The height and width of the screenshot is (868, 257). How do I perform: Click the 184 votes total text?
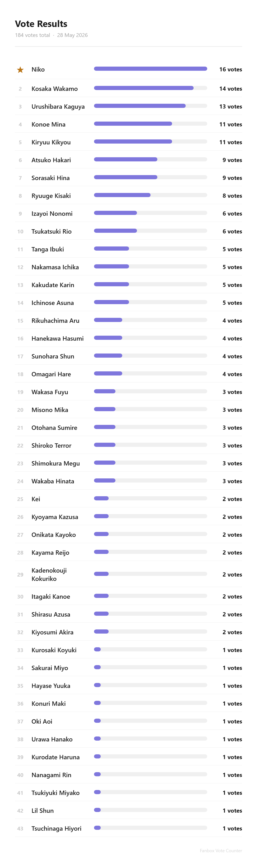(32, 35)
